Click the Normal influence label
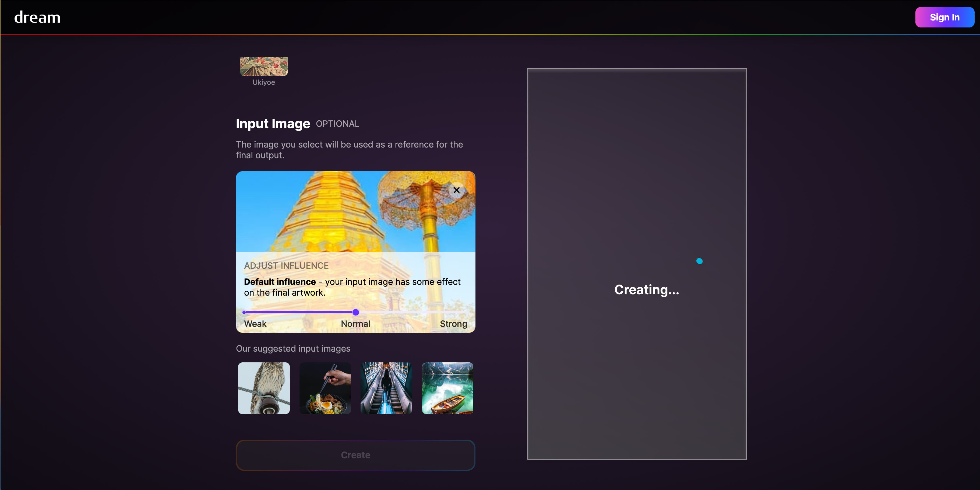 [x=355, y=324]
